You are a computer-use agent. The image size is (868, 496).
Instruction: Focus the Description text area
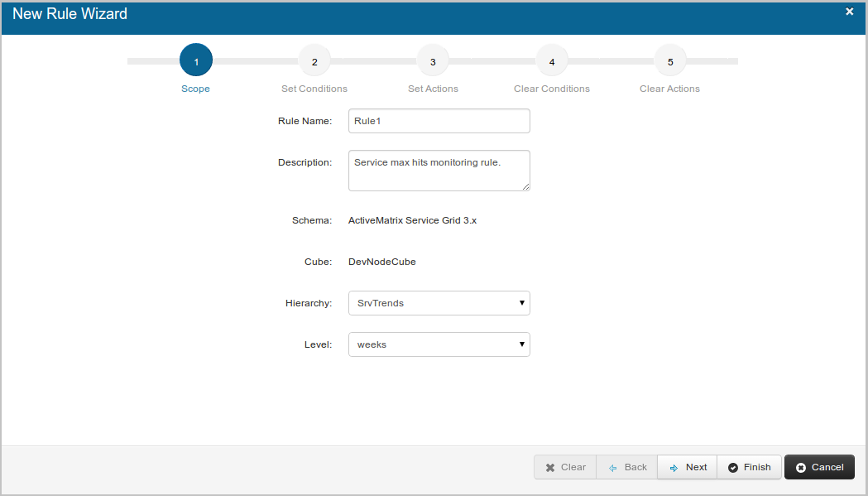(439, 170)
